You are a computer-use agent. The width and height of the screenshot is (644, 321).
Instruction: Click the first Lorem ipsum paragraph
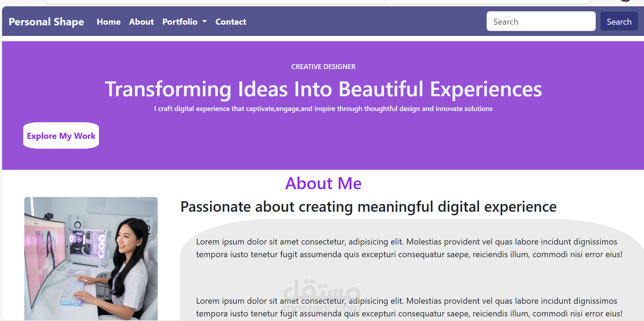click(x=409, y=248)
